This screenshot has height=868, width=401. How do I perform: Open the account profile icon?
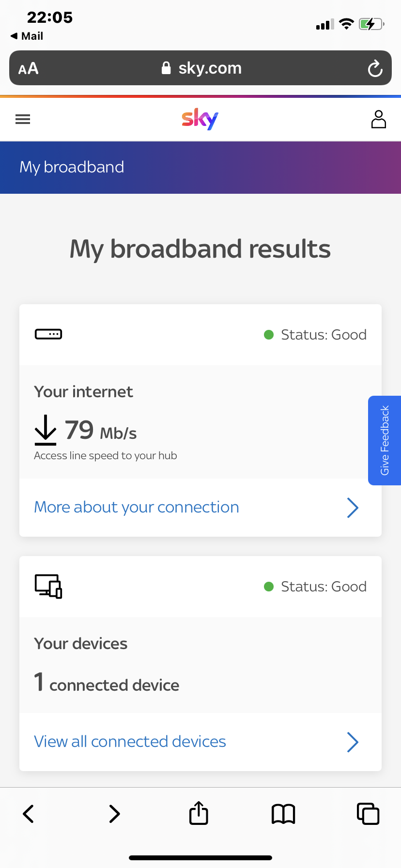tap(378, 119)
